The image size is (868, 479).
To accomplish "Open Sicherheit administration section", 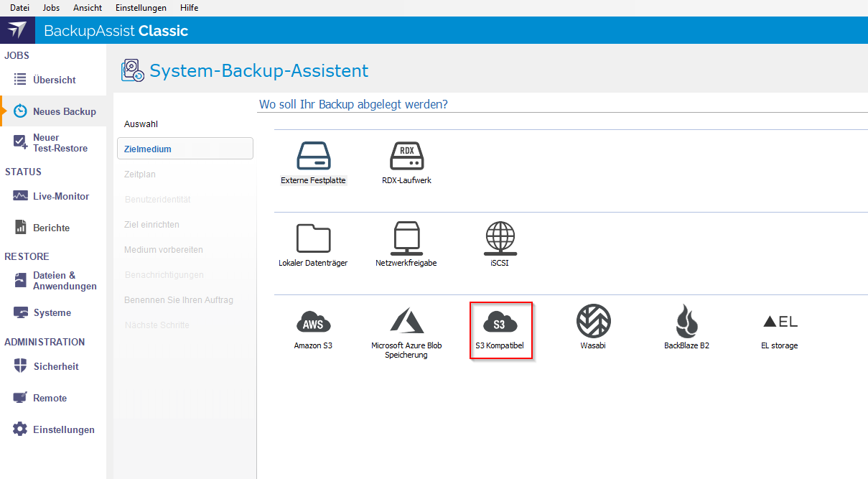I will [55, 366].
